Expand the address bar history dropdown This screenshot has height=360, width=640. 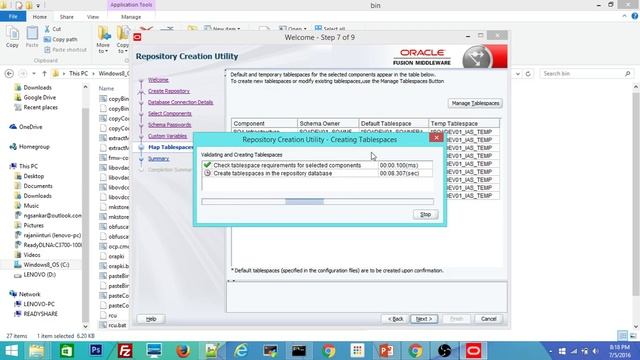coord(518,74)
